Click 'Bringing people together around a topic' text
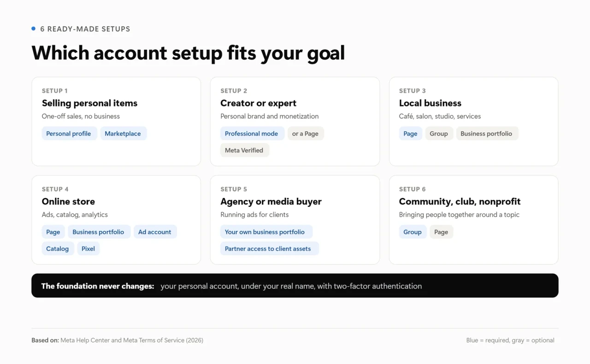This screenshot has height=364, width=590. pos(459,215)
